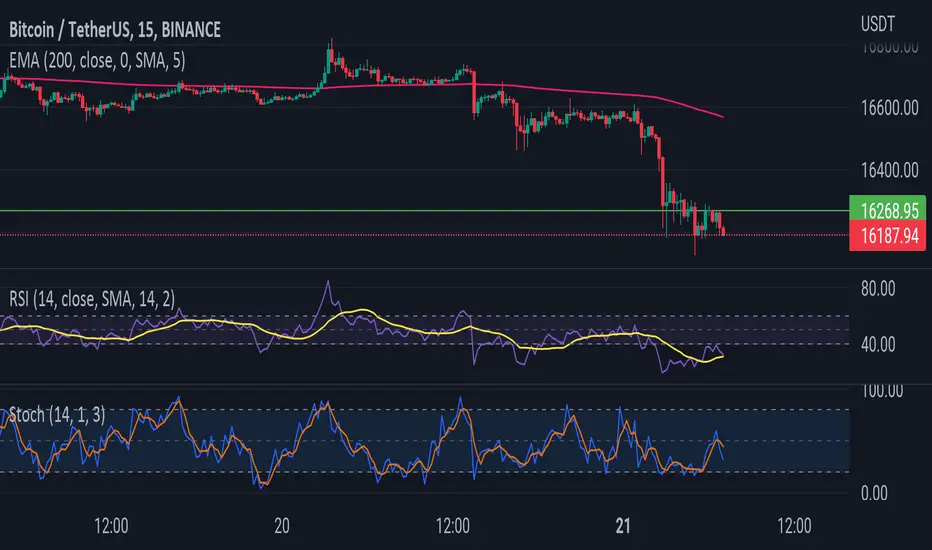This screenshot has height=550, width=932.
Task: Click the yellow RSI moving average line end
Action: pyautogui.click(x=722, y=357)
